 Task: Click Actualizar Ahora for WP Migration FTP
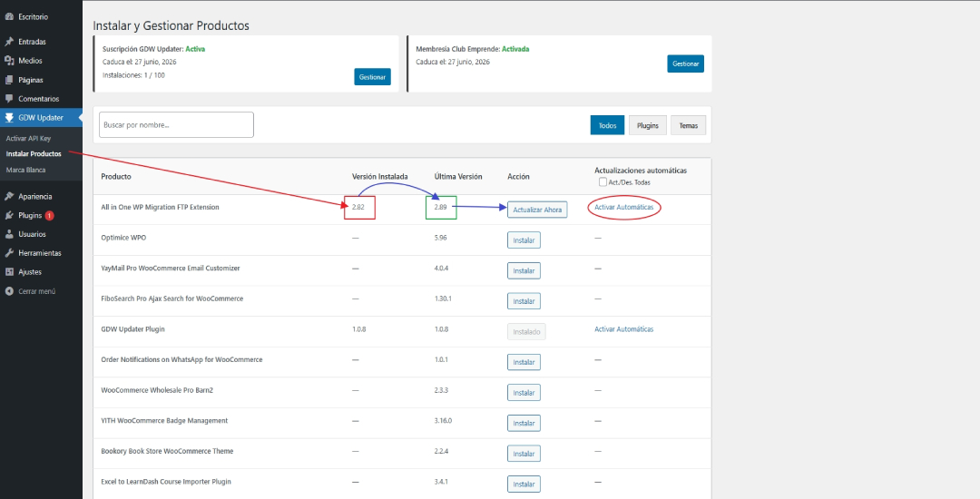pyautogui.click(x=537, y=210)
